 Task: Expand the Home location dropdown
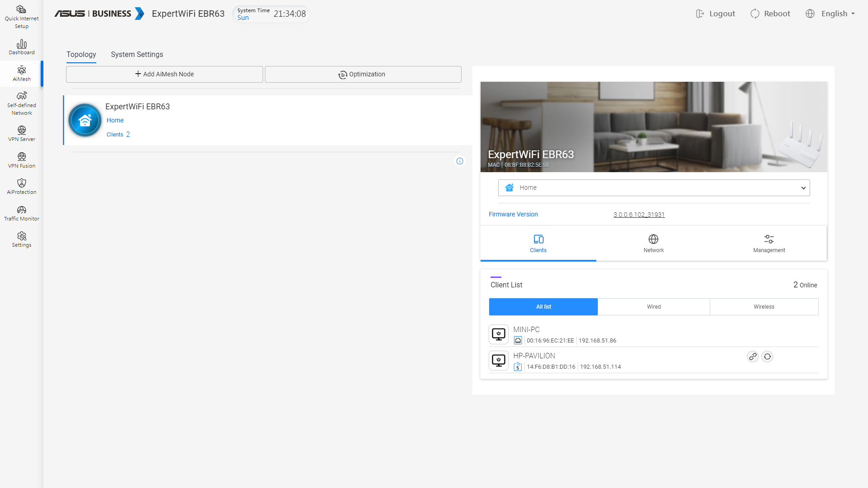653,188
